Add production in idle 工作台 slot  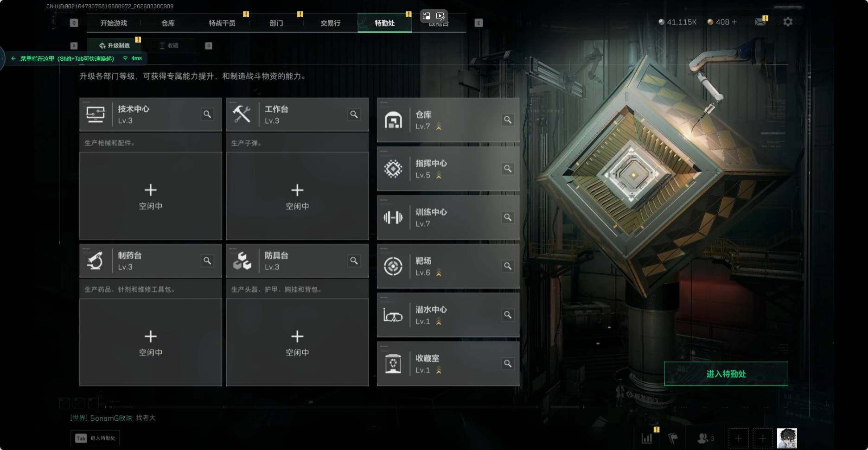pyautogui.click(x=297, y=196)
